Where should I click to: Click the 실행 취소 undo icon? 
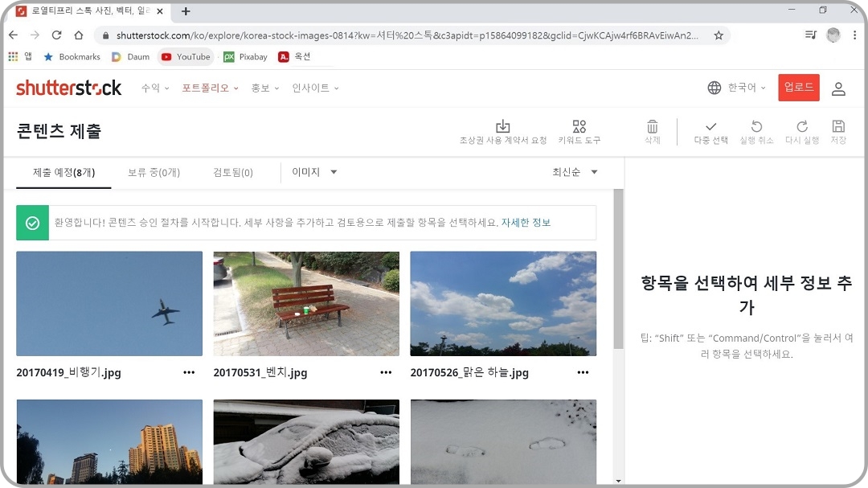(x=756, y=131)
